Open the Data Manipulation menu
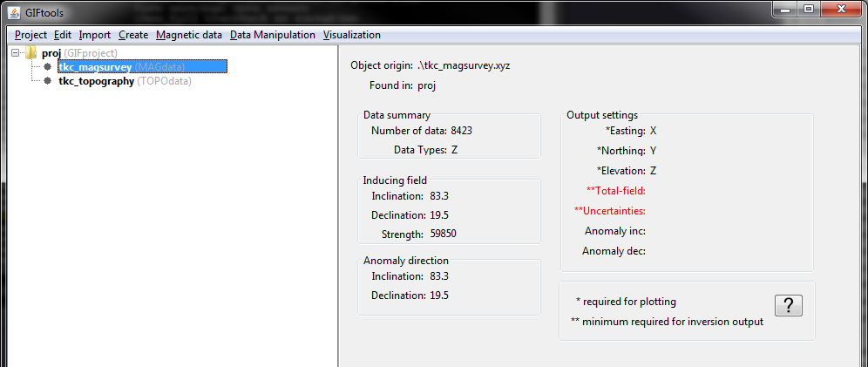The image size is (868, 367). coord(273,35)
